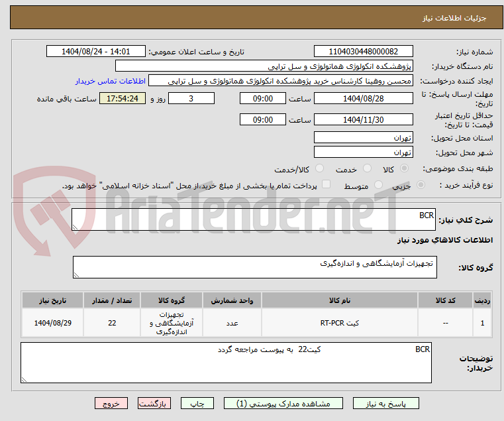Screen dimensions: 504x421
Task: Click the شرح کلی نیاز textarea with BCR
Action: tap(254, 219)
